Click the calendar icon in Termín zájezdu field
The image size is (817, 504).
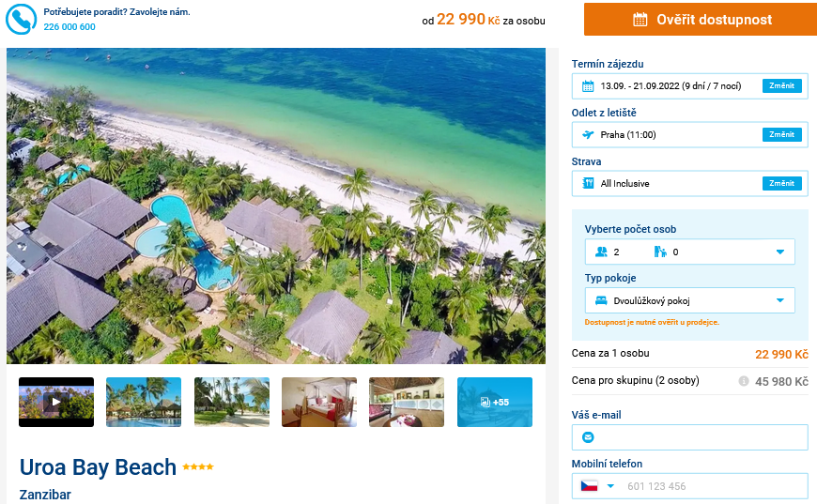(x=588, y=86)
